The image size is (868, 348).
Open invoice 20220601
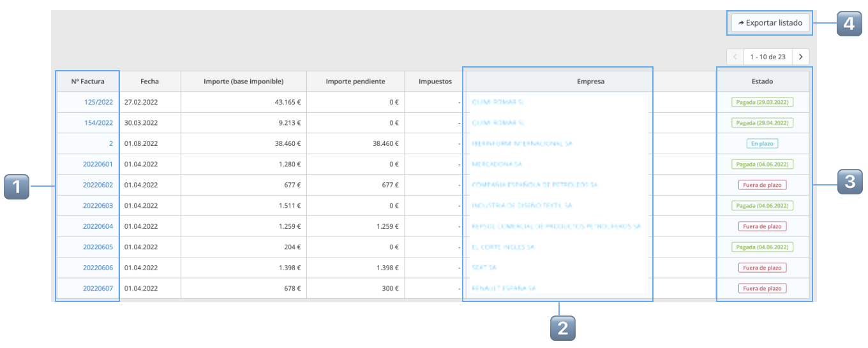[x=98, y=164]
